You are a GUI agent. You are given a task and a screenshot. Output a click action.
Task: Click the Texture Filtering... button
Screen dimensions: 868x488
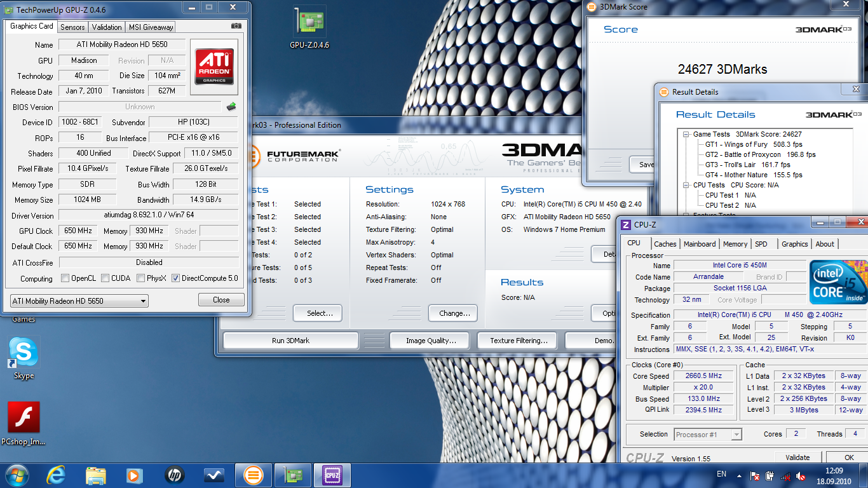tap(518, 341)
